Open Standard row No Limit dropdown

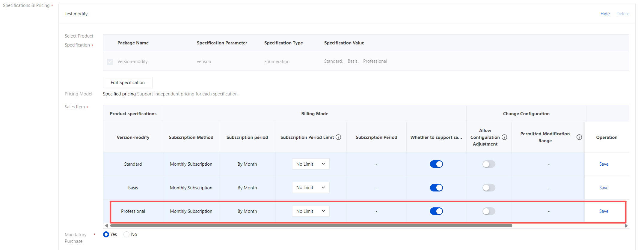[x=310, y=164]
